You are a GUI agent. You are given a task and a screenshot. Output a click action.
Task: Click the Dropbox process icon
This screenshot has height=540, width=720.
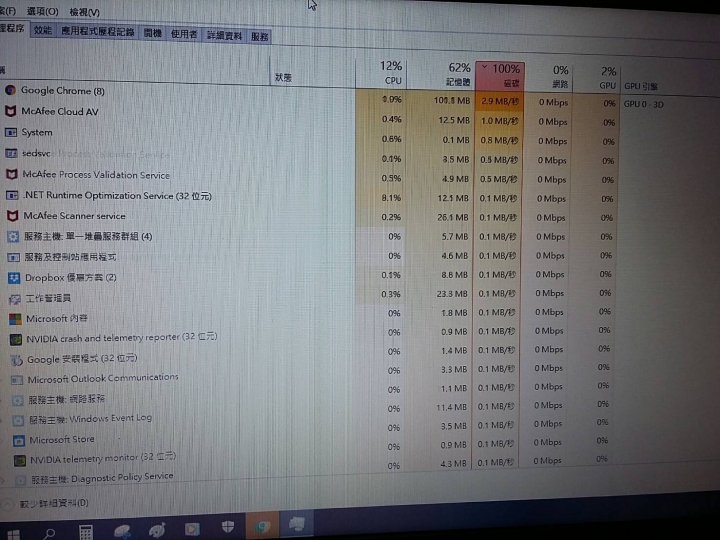click(x=14, y=278)
